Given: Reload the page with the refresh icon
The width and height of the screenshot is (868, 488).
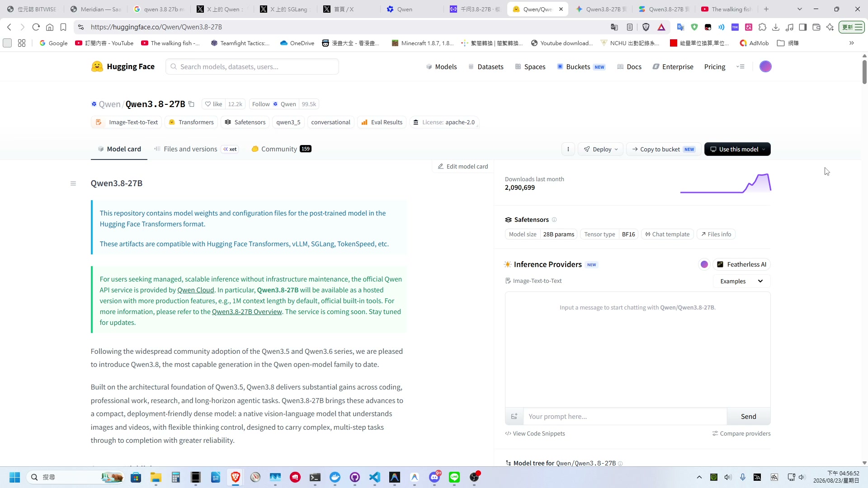Looking at the screenshot, I should tap(36, 27).
